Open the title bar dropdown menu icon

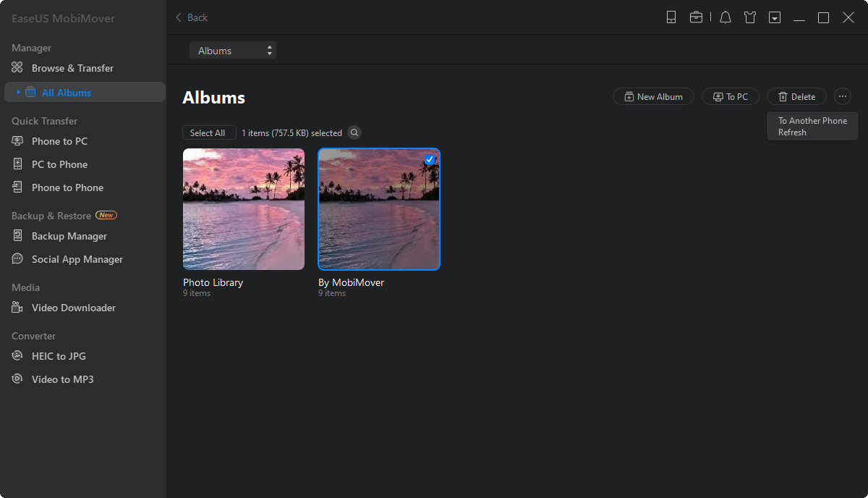[775, 17]
